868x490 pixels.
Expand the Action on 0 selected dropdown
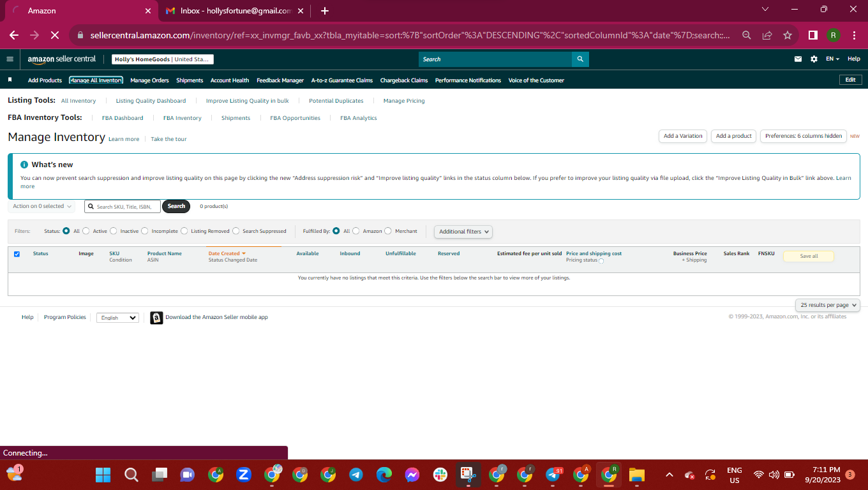(x=41, y=206)
